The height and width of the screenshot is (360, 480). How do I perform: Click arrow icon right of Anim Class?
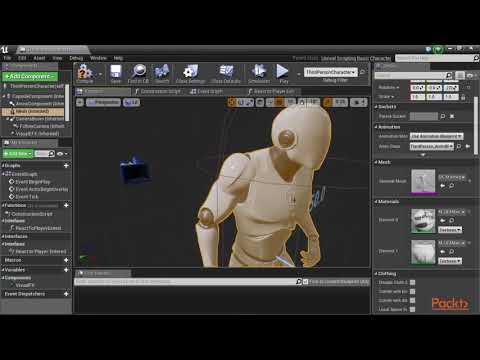coord(468,146)
